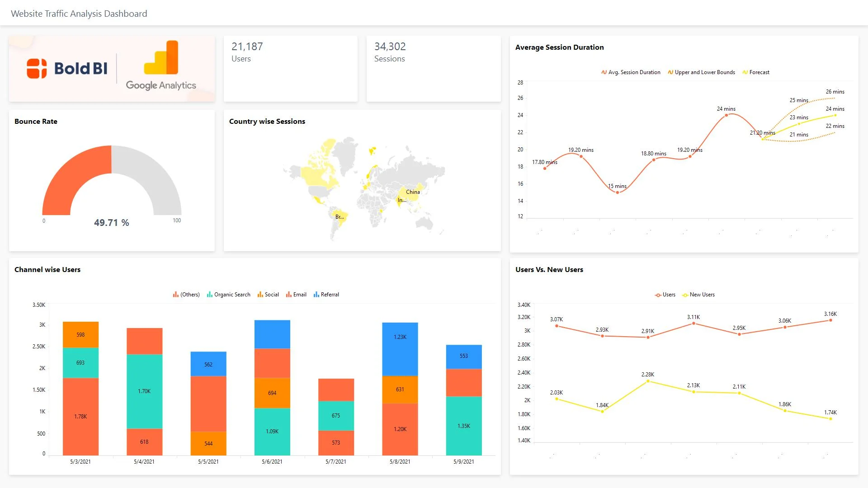Click the 562 segment in 5/5/2021 bar
868x488 pixels.
point(208,364)
